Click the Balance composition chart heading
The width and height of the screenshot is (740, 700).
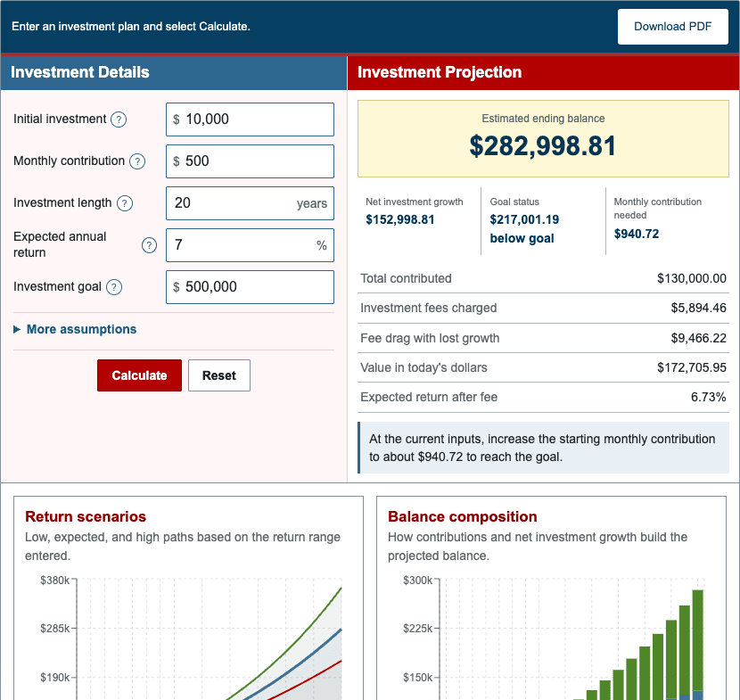pos(463,516)
